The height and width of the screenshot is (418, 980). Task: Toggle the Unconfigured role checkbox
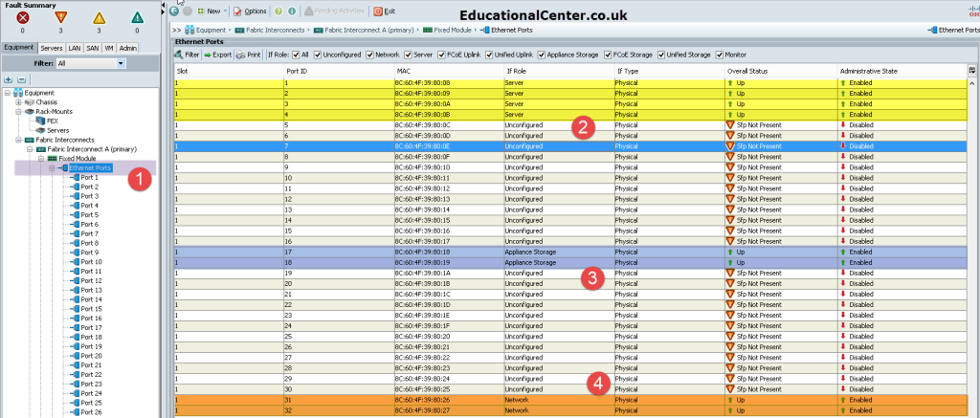tap(318, 55)
